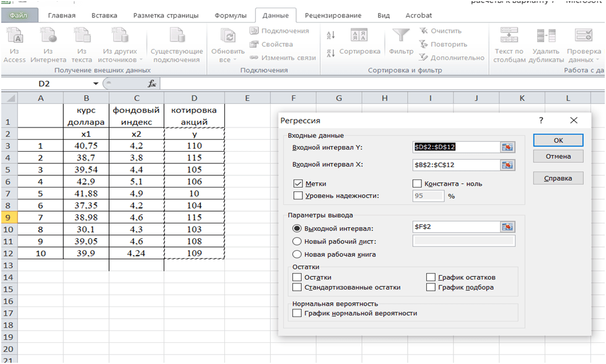
Task: Check the График нормальной вероятности checkbox
Action: pyautogui.click(x=297, y=313)
